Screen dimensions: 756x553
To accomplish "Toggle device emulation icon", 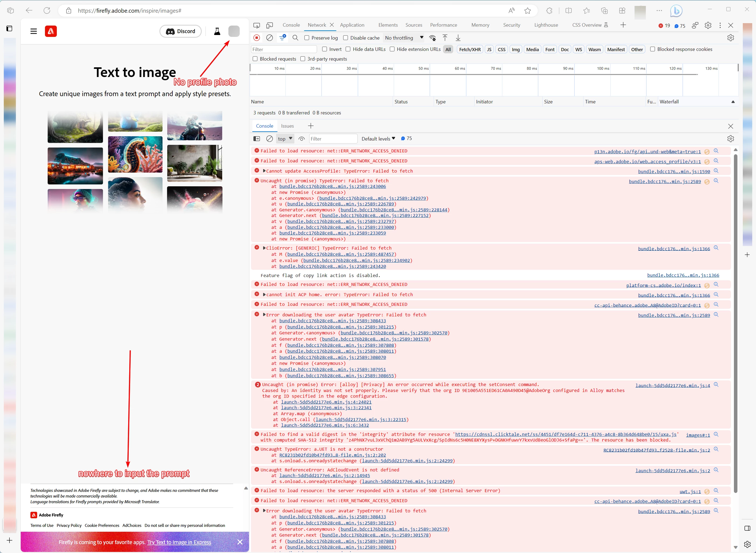I will coord(270,25).
